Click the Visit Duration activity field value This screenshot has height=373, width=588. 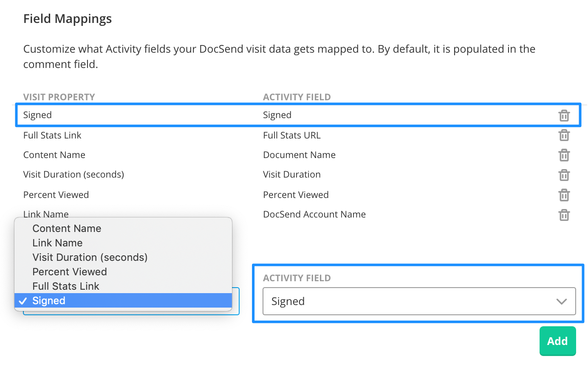point(292,174)
